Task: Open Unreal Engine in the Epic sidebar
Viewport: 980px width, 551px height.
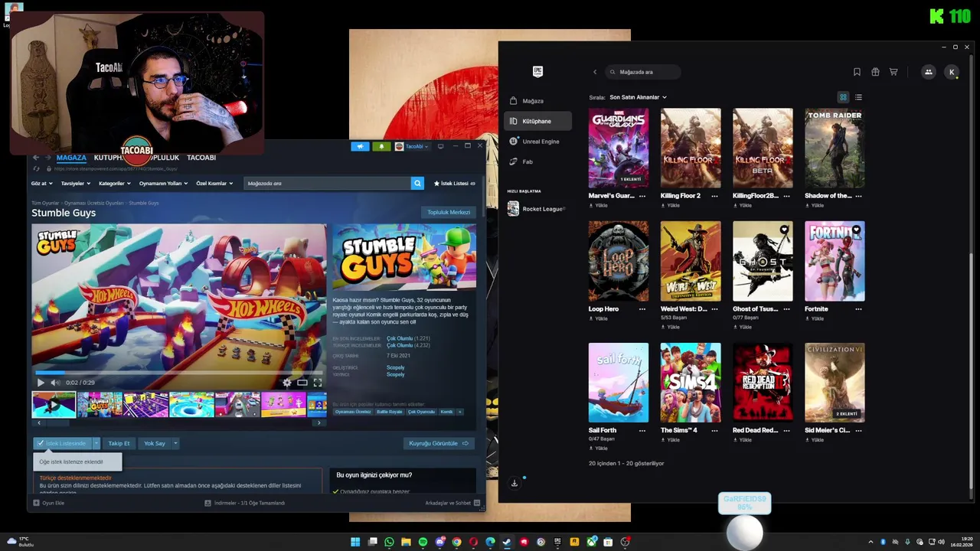Action: point(537,142)
